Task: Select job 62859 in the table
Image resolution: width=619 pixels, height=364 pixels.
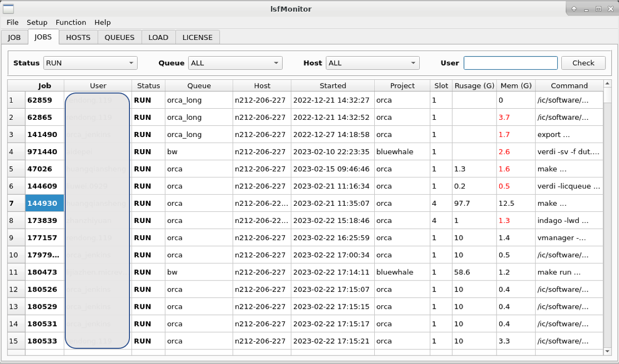Action: click(45, 100)
